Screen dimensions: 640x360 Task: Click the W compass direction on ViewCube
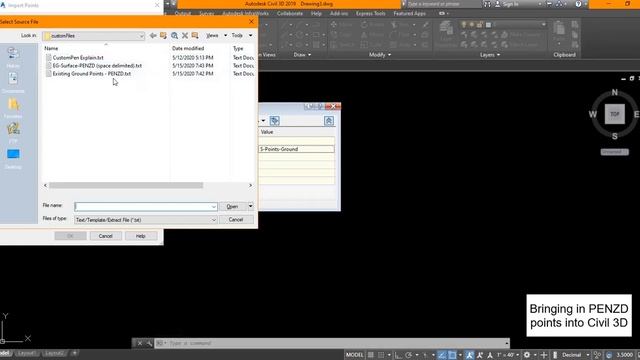[x=593, y=114]
